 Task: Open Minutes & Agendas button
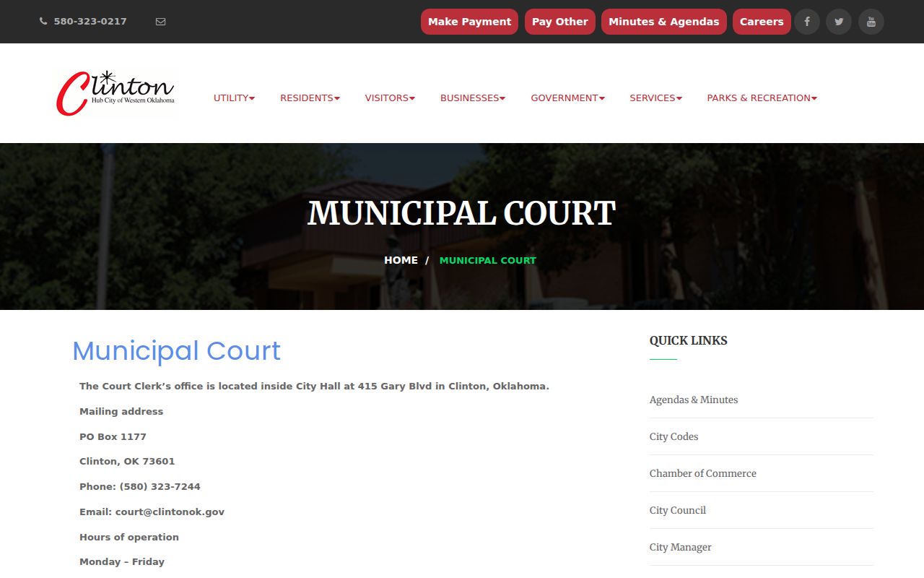pos(664,22)
